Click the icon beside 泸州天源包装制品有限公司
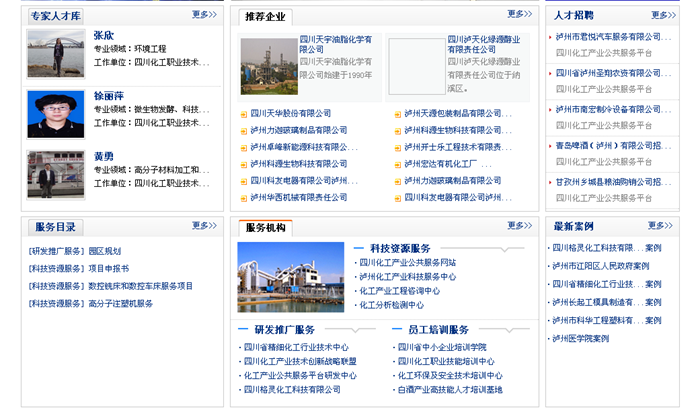This screenshot has height=412, width=700. pyautogui.click(x=396, y=113)
